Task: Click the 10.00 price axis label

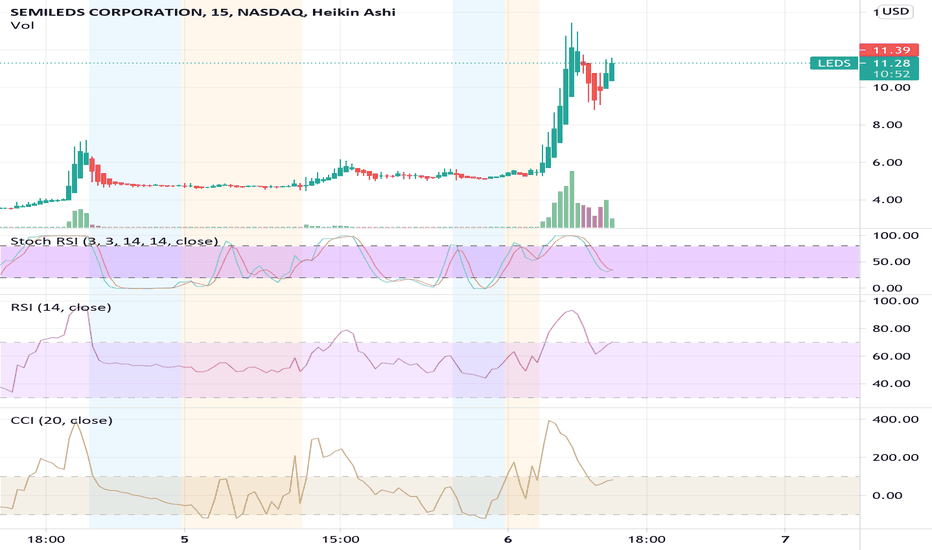Action: [891, 87]
